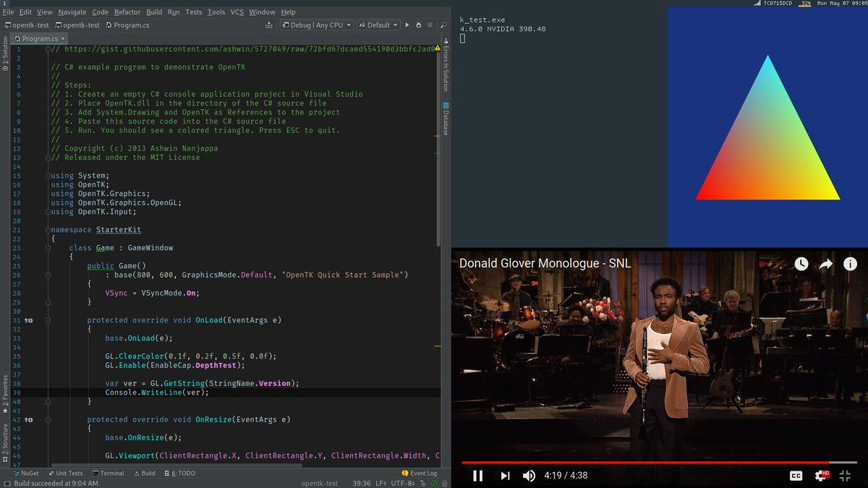Collapse the using directives block
This screenshot has height=488, width=868.
click(x=48, y=176)
